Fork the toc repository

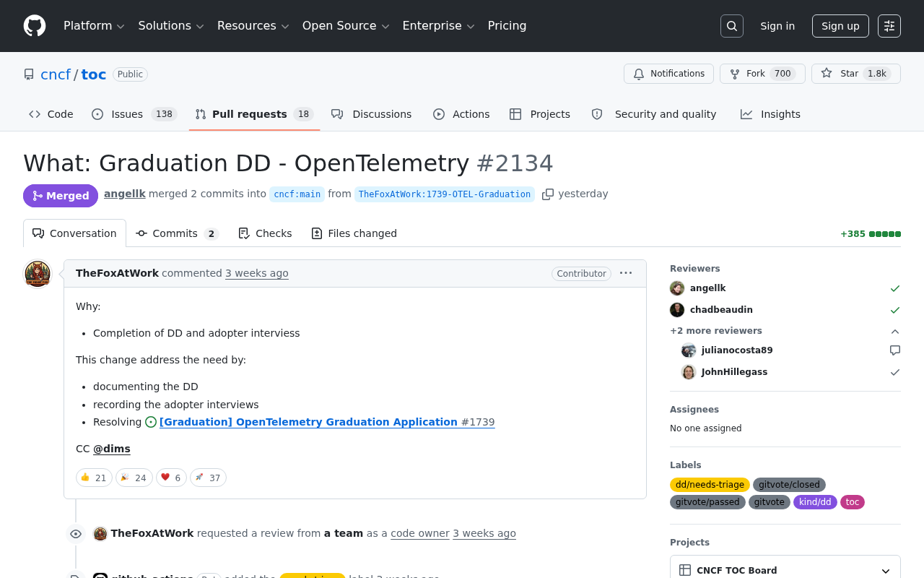tap(762, 74)
